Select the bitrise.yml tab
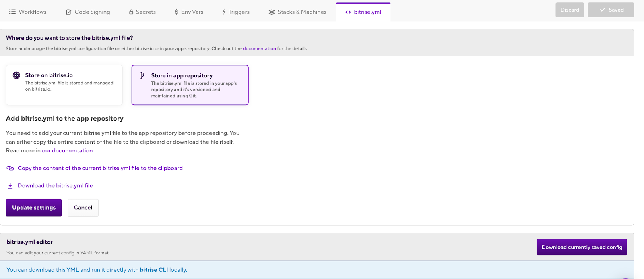This screenshot has width=644, height=279. click(x=363, y=12)
